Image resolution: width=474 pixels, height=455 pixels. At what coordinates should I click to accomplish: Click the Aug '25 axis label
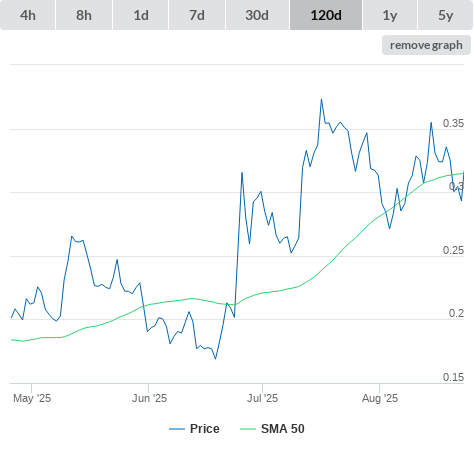380,398
